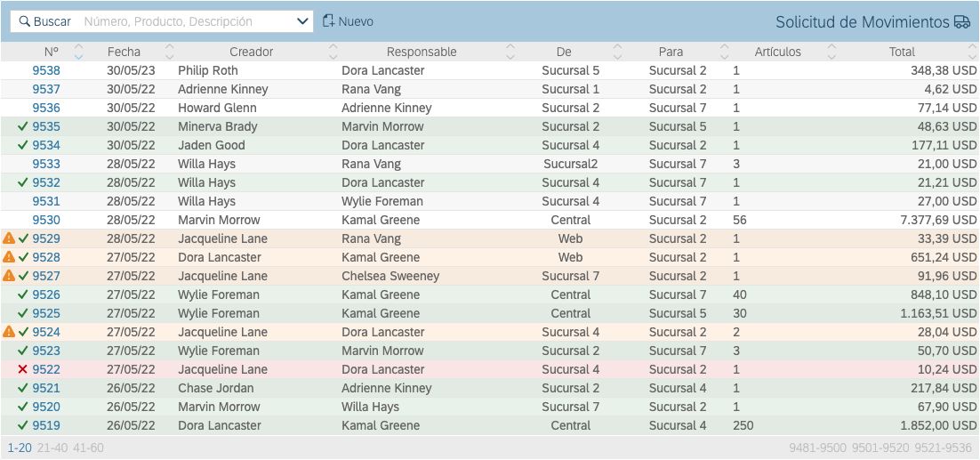Viewport: 980px width, 460px height.
Task: Open request number 9538
Action: click(x=46, y=70)
